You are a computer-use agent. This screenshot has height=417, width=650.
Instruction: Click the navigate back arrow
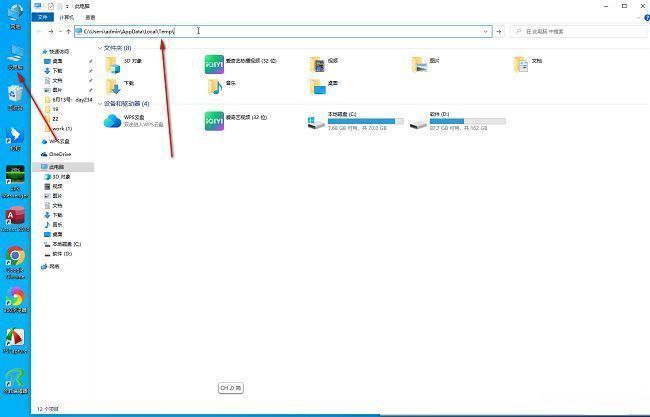tap(39, 31)
